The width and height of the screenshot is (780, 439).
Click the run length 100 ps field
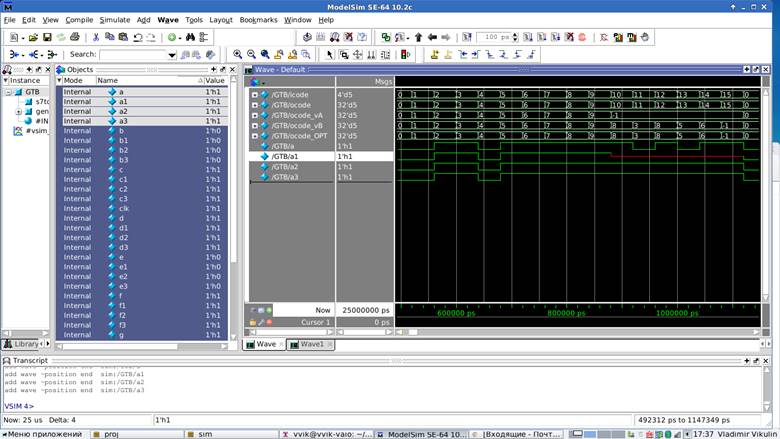(494, 37)
